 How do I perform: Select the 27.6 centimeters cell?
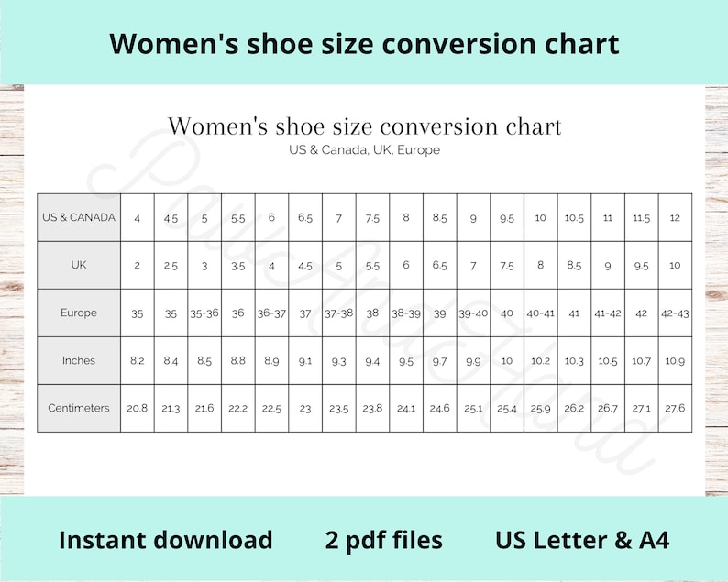[675, 408]
